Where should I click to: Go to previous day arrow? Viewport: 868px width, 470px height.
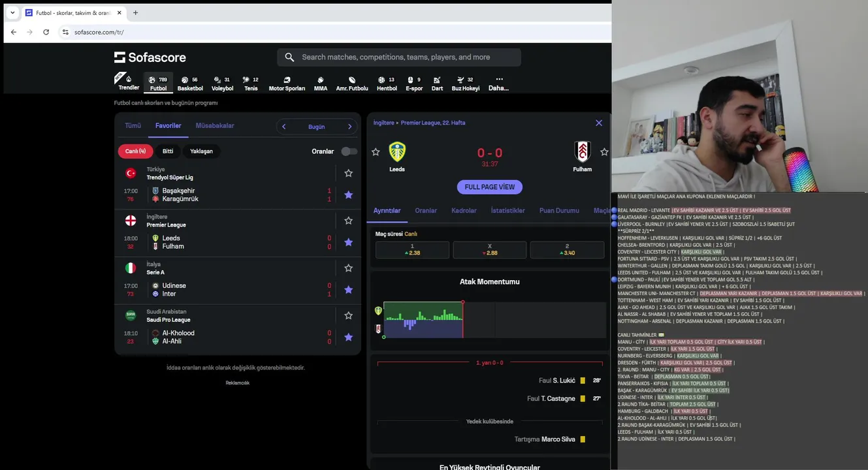(x=284, y=127)
